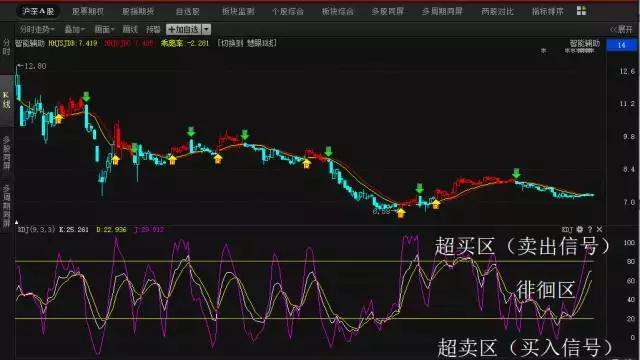The width and height of the screenshot is (640, 360).
Task: Click the magenta J value in the KDJ header
Action: [x=149, y=230]
